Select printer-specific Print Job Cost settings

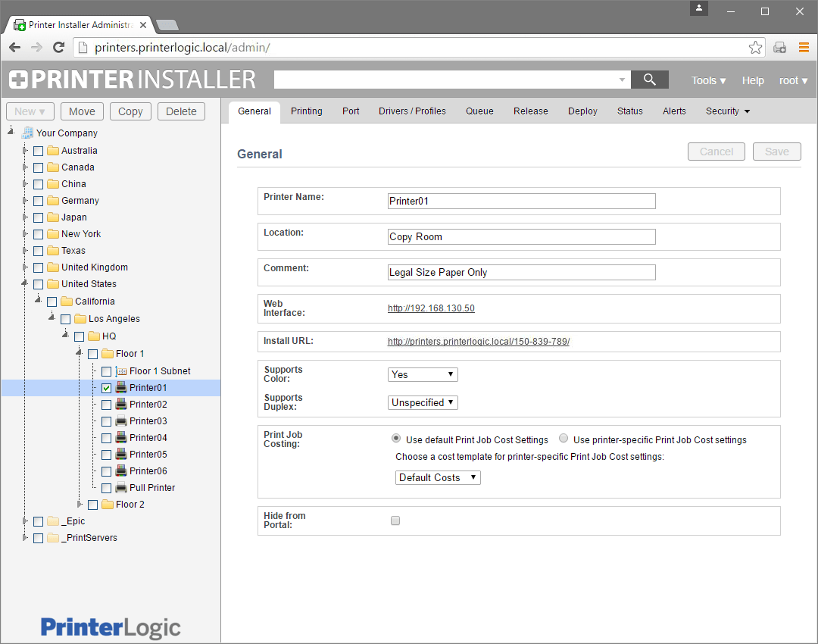tap(564, 439)
